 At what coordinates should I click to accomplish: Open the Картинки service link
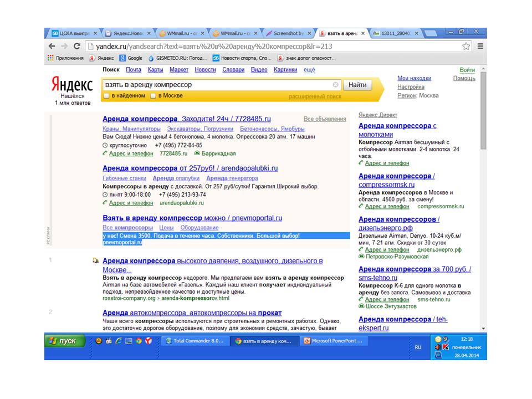[285, 70]
